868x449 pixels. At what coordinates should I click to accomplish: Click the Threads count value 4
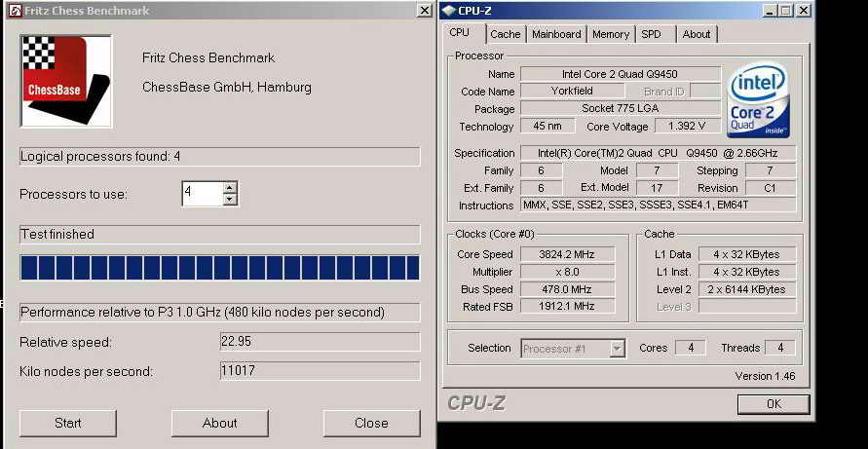(780, 349)
